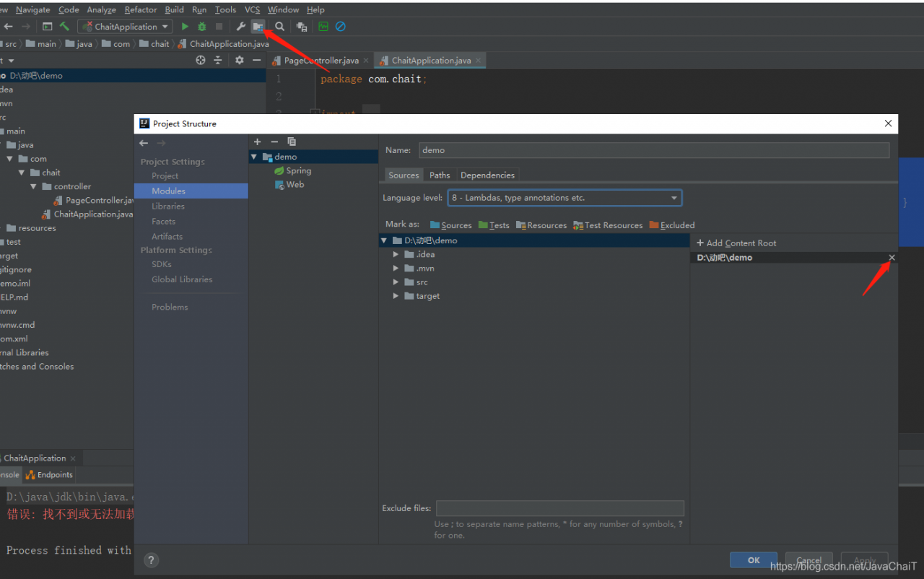Viewport: 924px width, 579px height.
Task: Select Project under Project Settings
Action: [x=165, y=176]
